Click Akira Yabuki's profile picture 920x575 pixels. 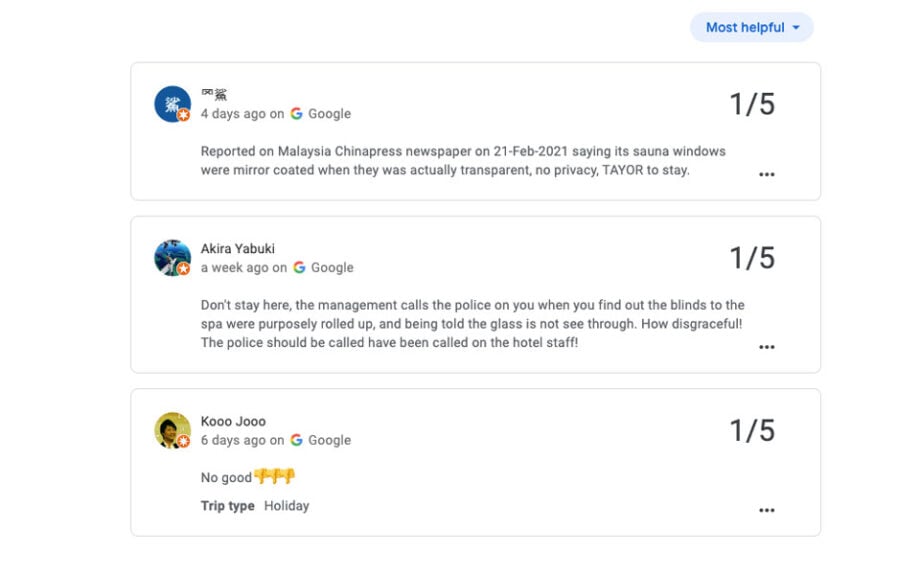[172, 258]
